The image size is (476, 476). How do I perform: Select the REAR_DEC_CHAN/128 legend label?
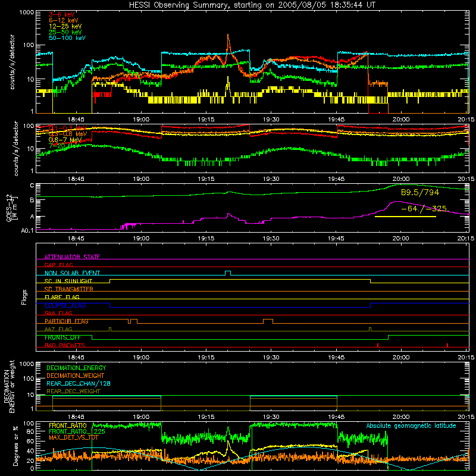click(79, 383)
